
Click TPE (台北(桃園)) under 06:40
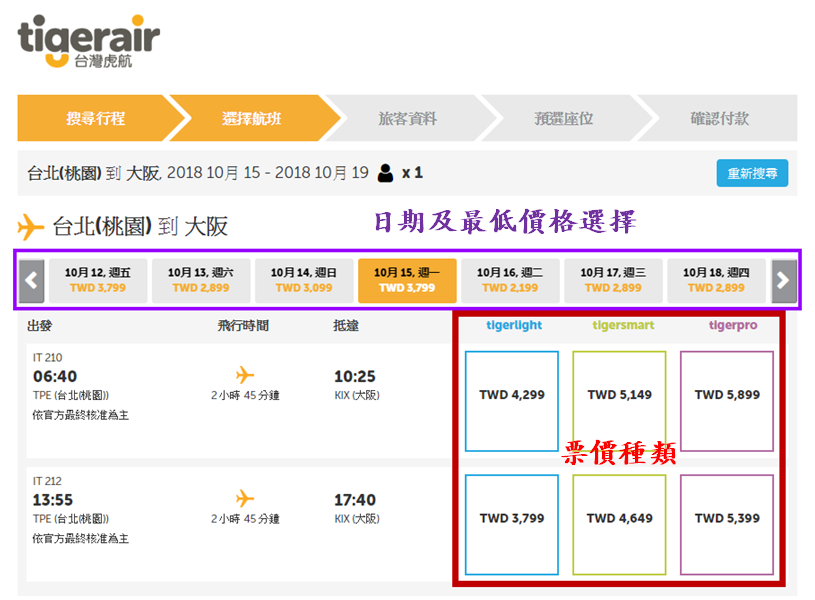pyautogui.click(x=71, y=395)
